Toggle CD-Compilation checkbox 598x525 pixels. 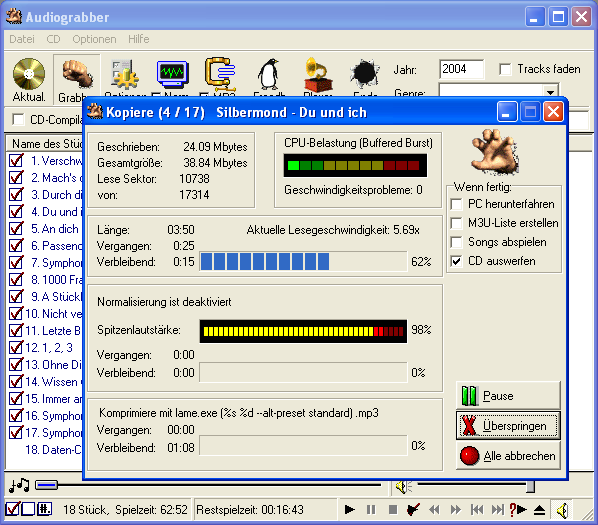[x=18, y=119]
